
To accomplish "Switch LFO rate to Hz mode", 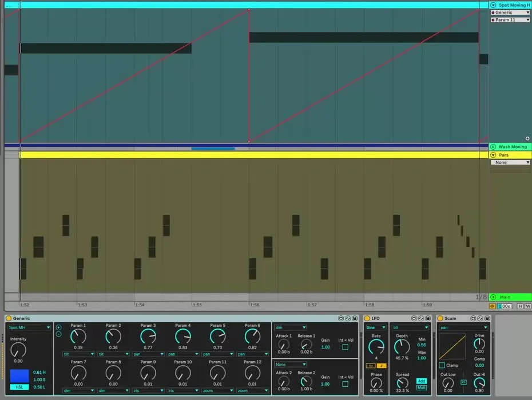I will pyautogui.click(x=370, y=366).
